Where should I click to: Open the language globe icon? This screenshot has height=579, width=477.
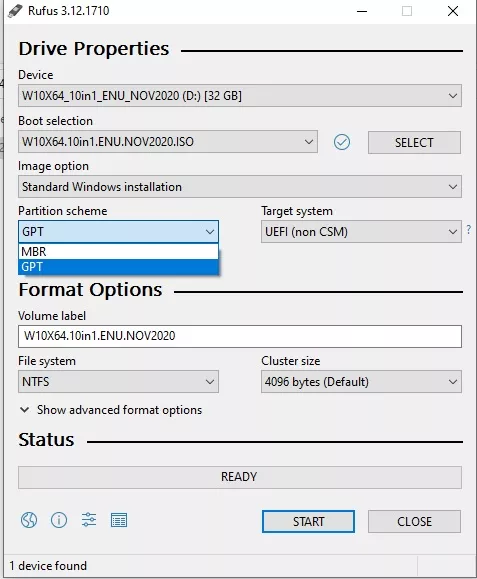pos(29,520)
